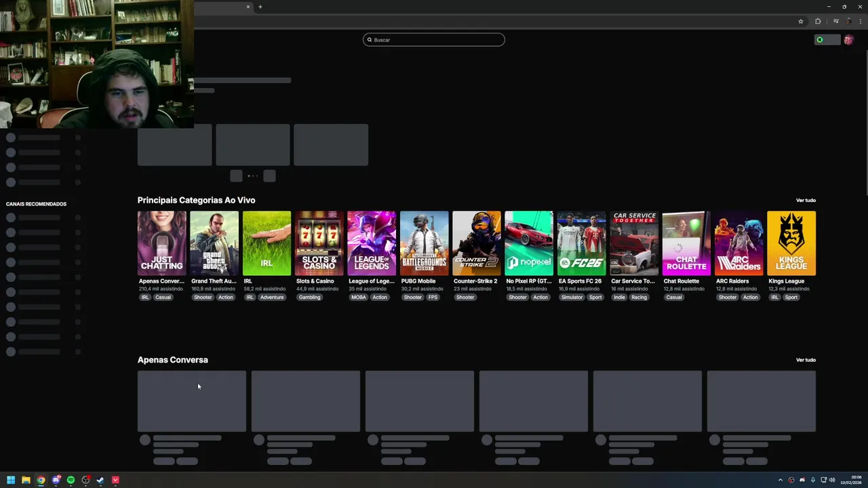Open OBS Studio from the taskbar
The width and height of the screenshot is (868, 488).
point(85,481)
